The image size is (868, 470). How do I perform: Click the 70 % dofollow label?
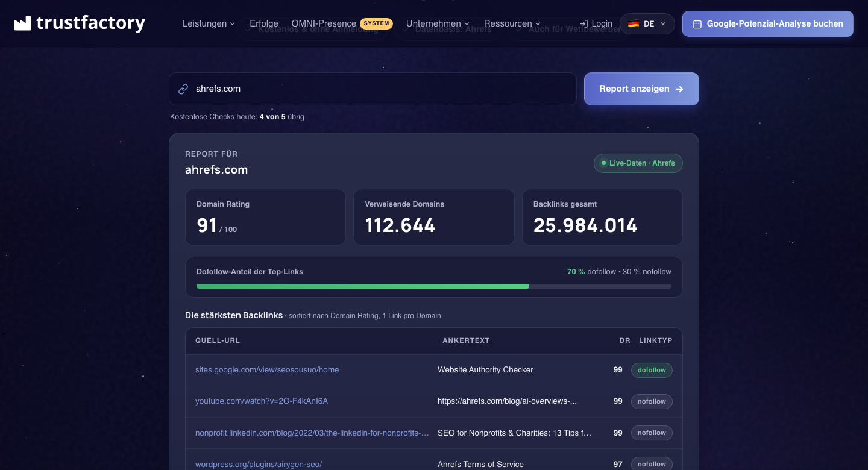pyautogui.click(x=591, y=272)
